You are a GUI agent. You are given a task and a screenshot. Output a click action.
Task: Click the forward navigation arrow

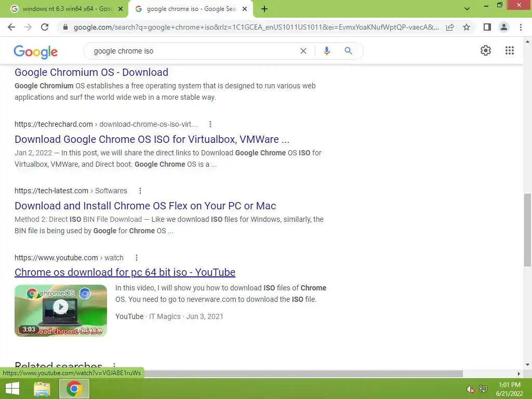coord(28,27)
